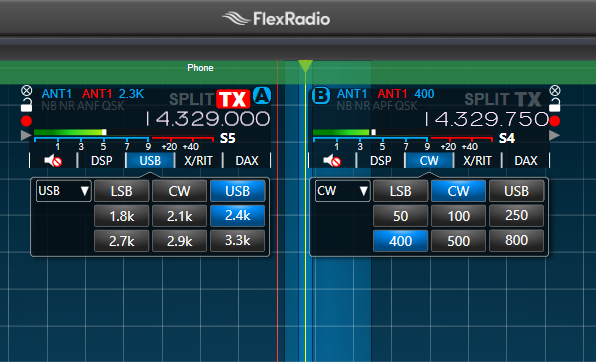Click slice B frequency 14.329.750
This screenshot has width=596, height=362.
tap(487, 119)
